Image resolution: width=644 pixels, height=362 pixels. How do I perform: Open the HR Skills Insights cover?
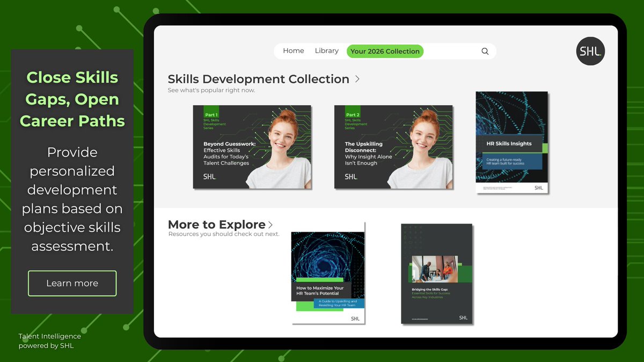click(512, 142)
